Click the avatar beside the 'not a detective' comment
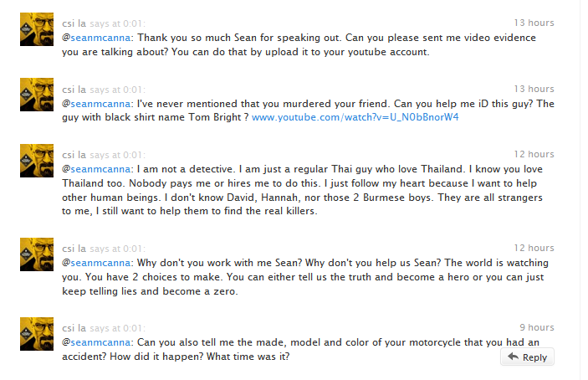588x380 pixels. 37,162
